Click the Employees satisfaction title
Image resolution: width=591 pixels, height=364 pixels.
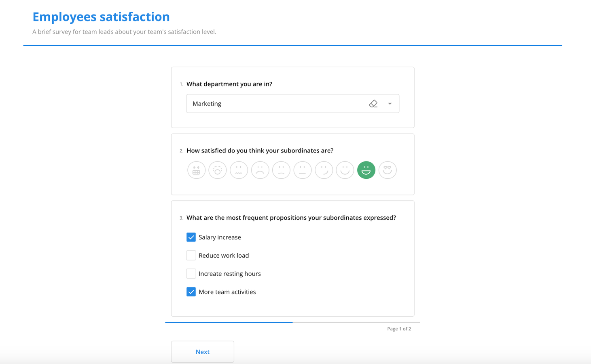click(x=101, y=17)
